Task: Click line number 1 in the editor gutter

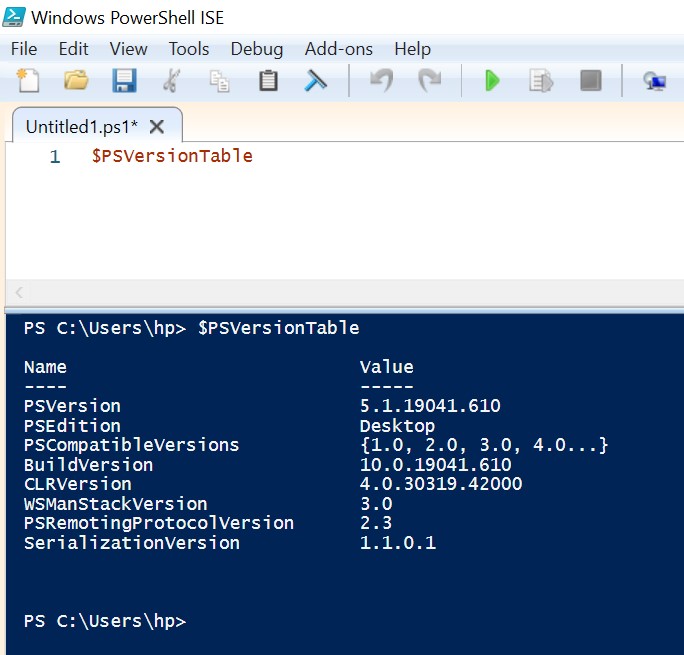Action: (x=55, y=156)
